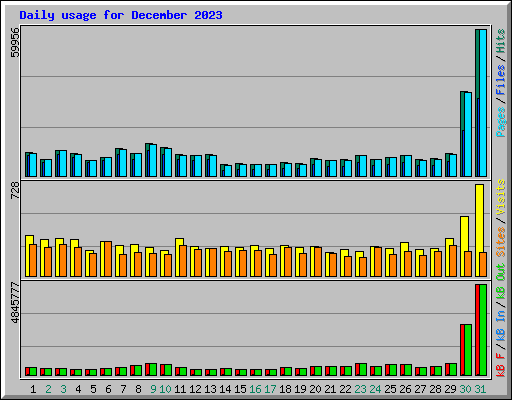Click day label 23 on the x-axis

(360, 389)
